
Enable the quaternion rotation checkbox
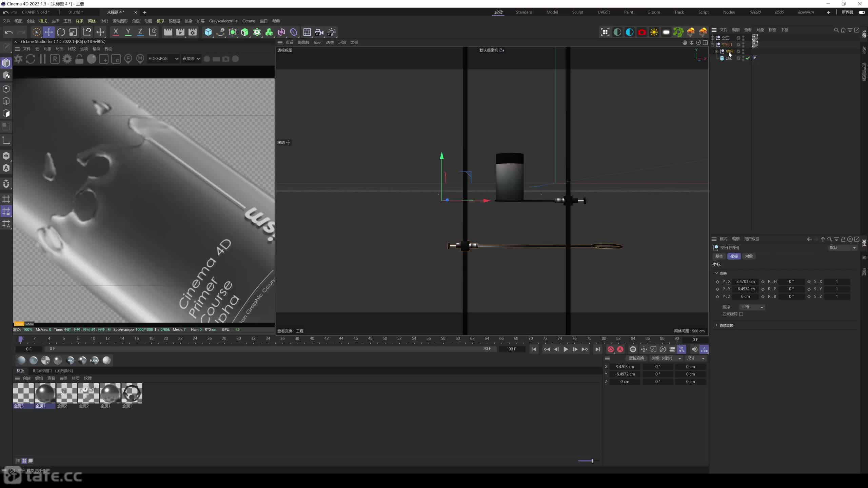pyautogui.click(x=741, y=314)
